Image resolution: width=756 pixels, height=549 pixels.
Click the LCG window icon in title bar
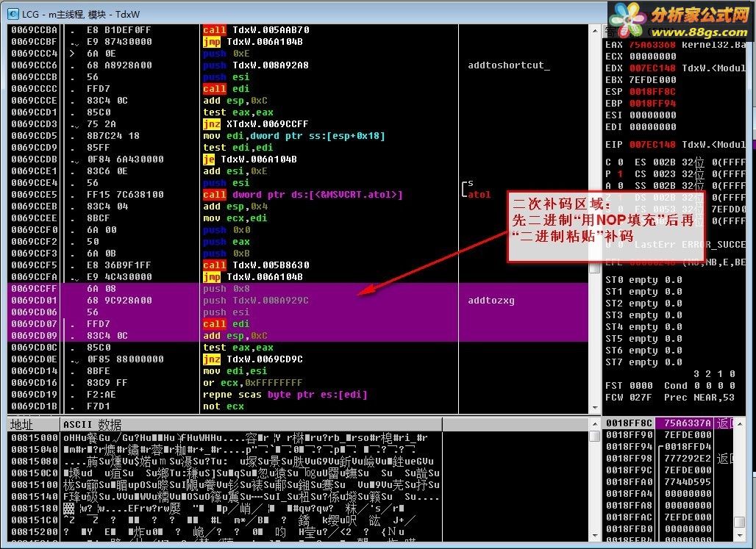(x=13, y=14)
